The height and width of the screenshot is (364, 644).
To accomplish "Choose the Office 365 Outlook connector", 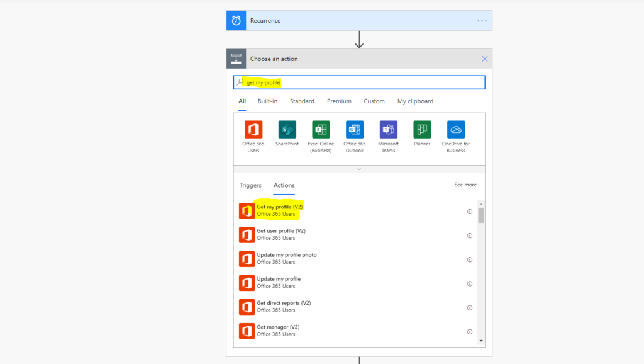I will (x=355, y=137).
